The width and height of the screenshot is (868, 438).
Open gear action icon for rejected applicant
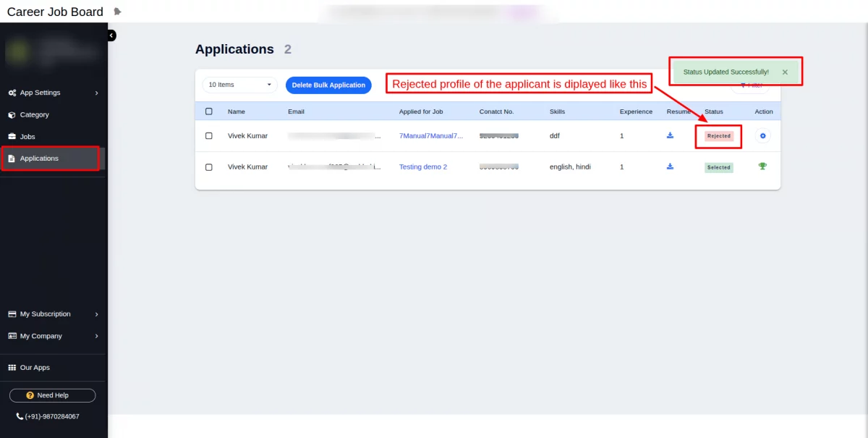click(763, 135)
